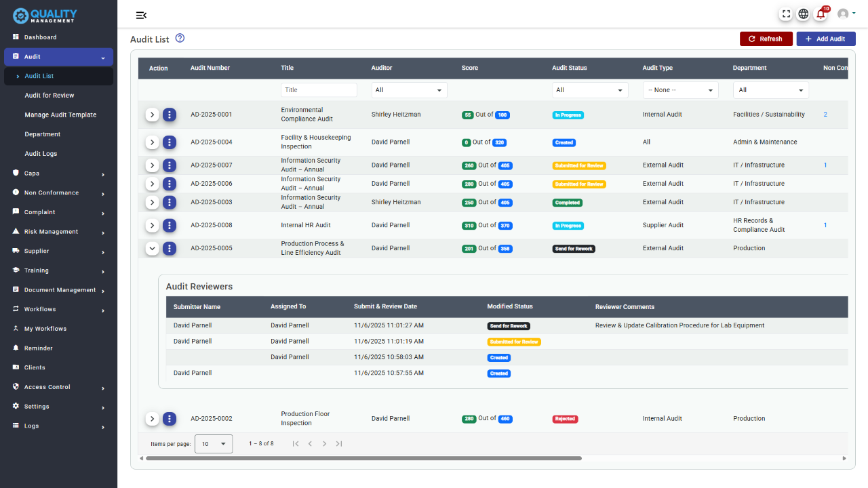Open the notifications bell icon

point(821,14)
